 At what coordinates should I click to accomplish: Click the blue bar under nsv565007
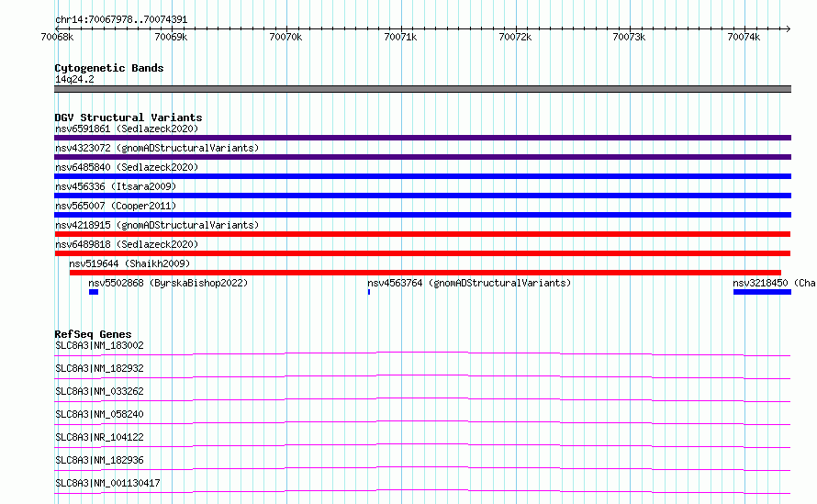click(422, 215)
